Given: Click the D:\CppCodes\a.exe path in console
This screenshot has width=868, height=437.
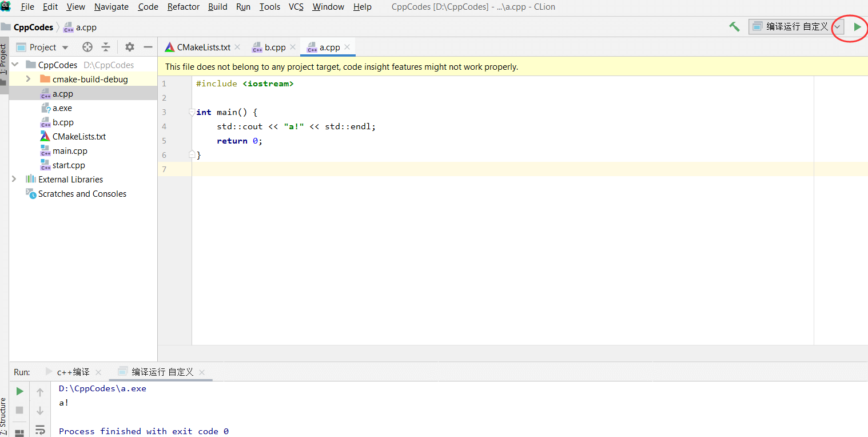Looking at the screenshot, I should coord(102,388).
